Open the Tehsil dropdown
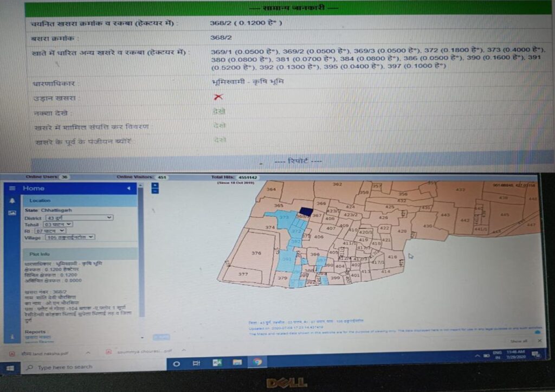 57,224
